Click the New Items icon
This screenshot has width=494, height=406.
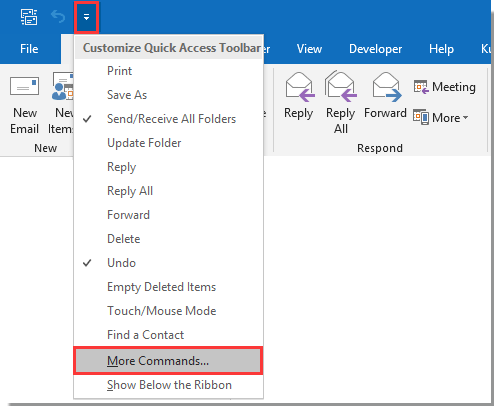(63, 86)
